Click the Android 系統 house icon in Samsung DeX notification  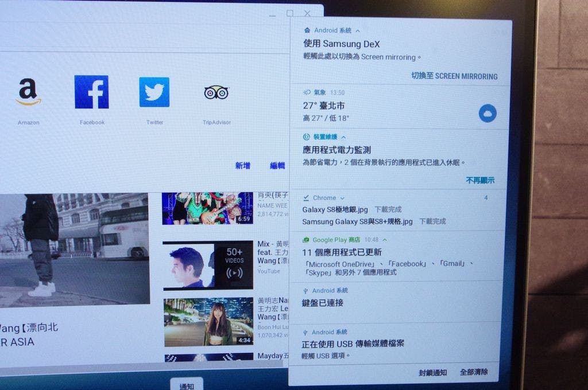click(x=307, y=30)
